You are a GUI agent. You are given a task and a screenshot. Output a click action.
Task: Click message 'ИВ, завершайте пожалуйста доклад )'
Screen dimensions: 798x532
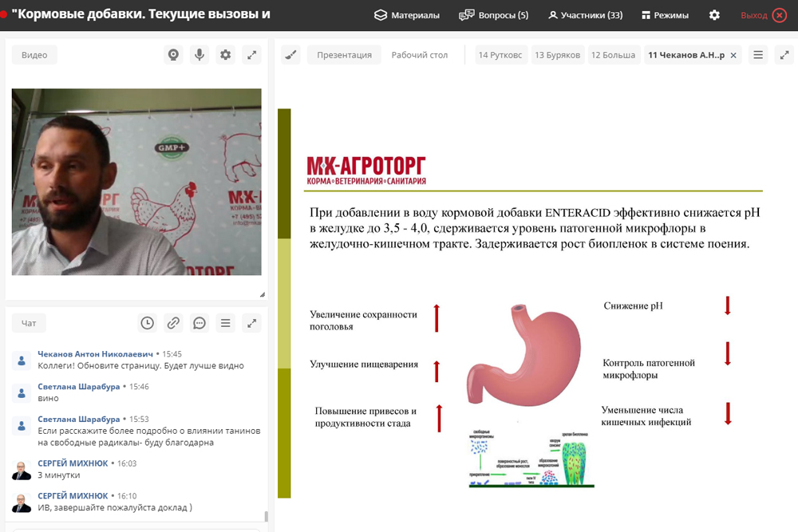115,507
